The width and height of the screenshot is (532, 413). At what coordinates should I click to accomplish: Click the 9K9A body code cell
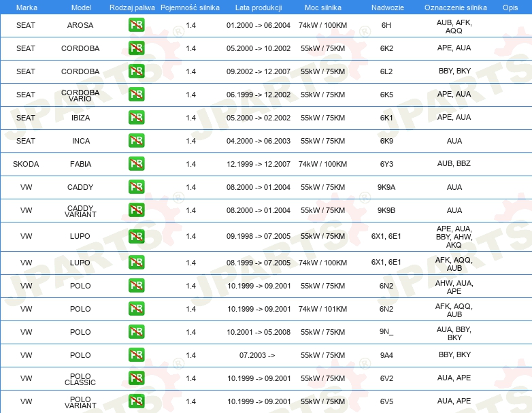tap(386, 187)
